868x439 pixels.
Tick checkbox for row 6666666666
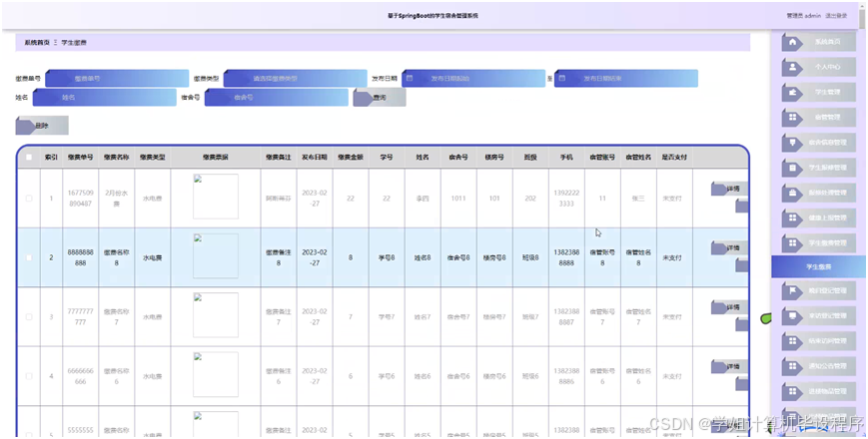29,376
